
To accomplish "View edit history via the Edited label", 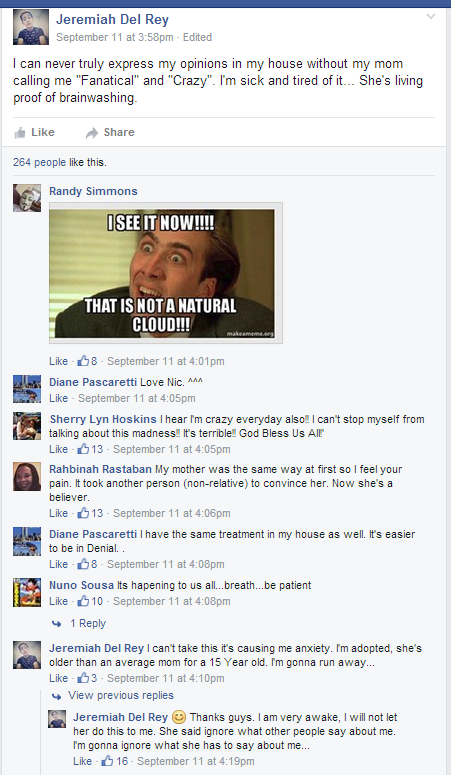I will pos(197,38).
